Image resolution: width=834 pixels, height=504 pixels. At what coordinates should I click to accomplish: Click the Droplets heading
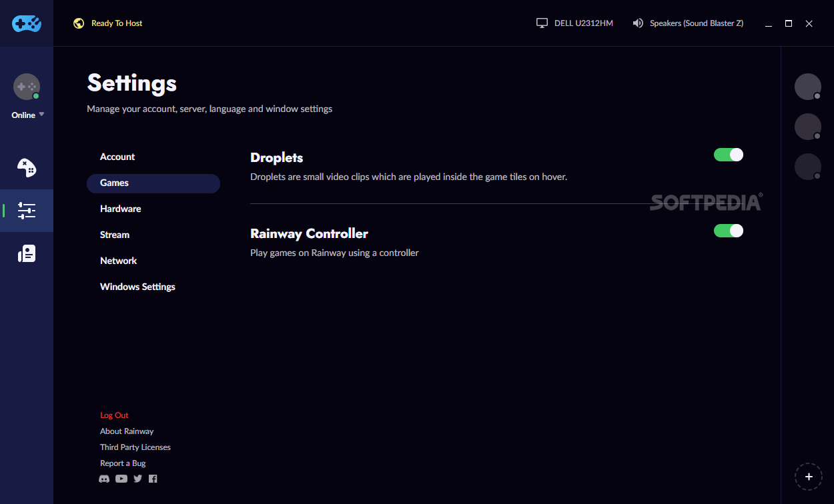tap(277, 158)
